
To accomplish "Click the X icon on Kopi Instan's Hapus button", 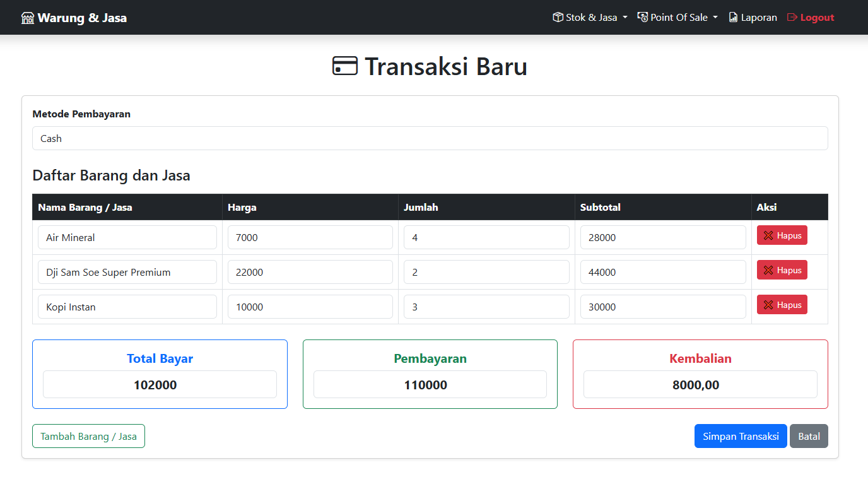I will (768, 305).
